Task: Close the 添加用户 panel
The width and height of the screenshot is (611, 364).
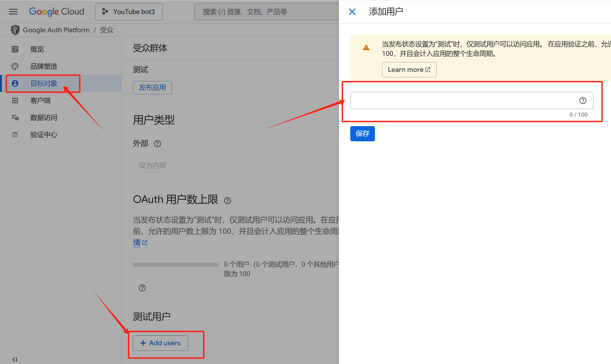Action: click(352, 12)
